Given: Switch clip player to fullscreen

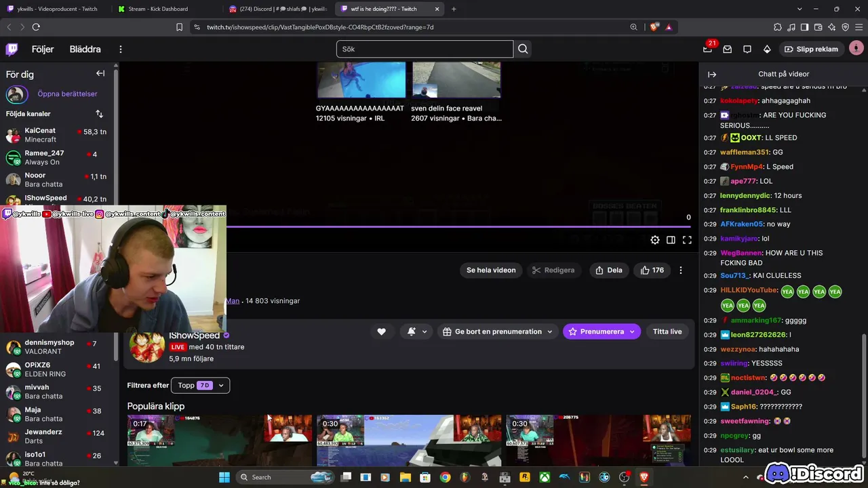Looking at the screenshot, I should 687,240.
